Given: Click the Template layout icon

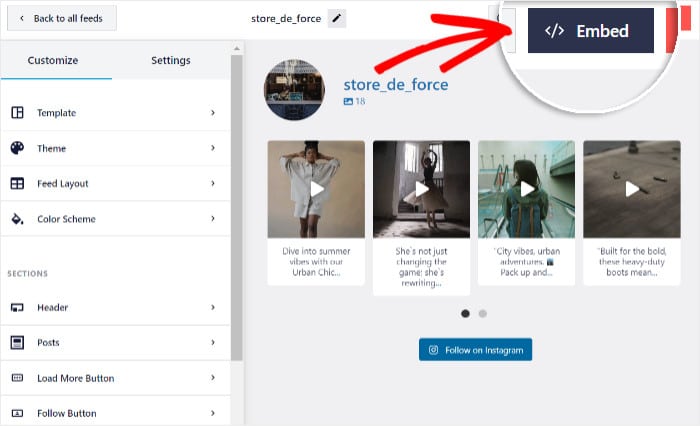Looking at the screenshot, I should tap(17, 113).
